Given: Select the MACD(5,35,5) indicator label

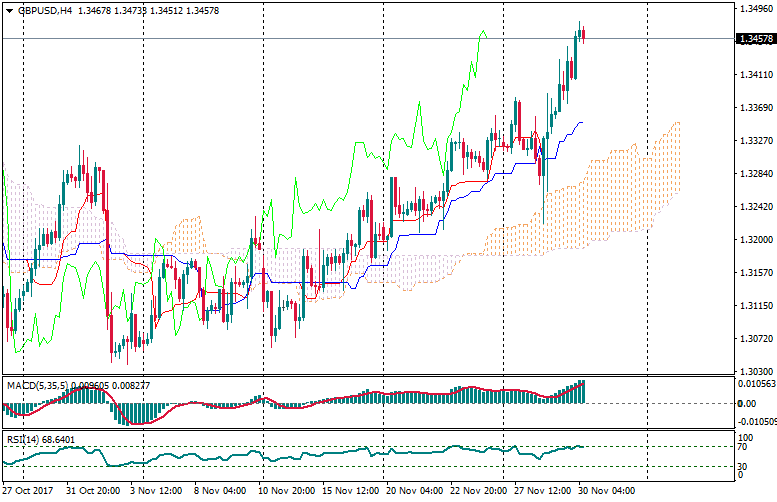Looking at the screenshot, I should (37, 385).
